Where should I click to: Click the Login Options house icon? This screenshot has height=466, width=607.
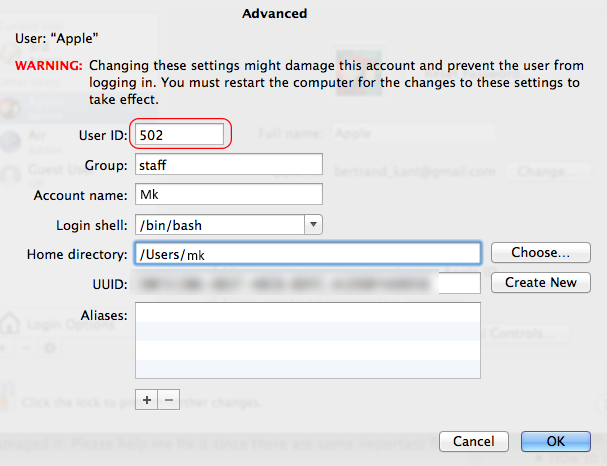click(10, 323)
